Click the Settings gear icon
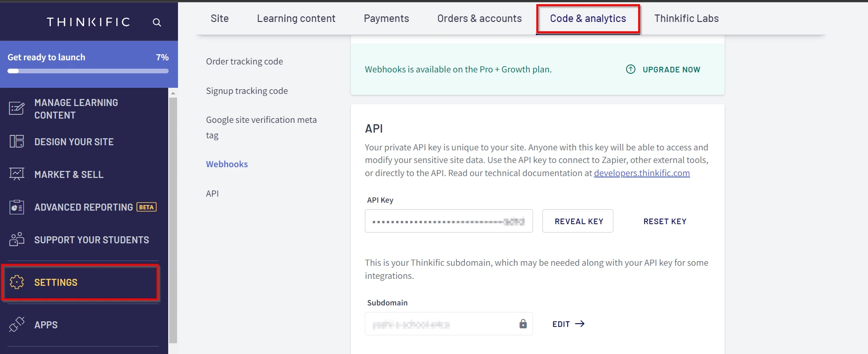This screenshot has width=868, height=354. pyautogui.click(x=17, y=282)
